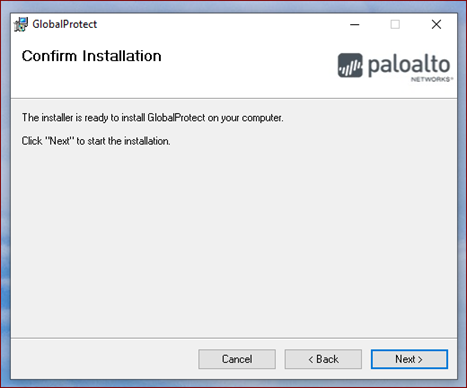467x388 pixels.
Task: Click empty title bar space beside the title
Action: point(220,24)
